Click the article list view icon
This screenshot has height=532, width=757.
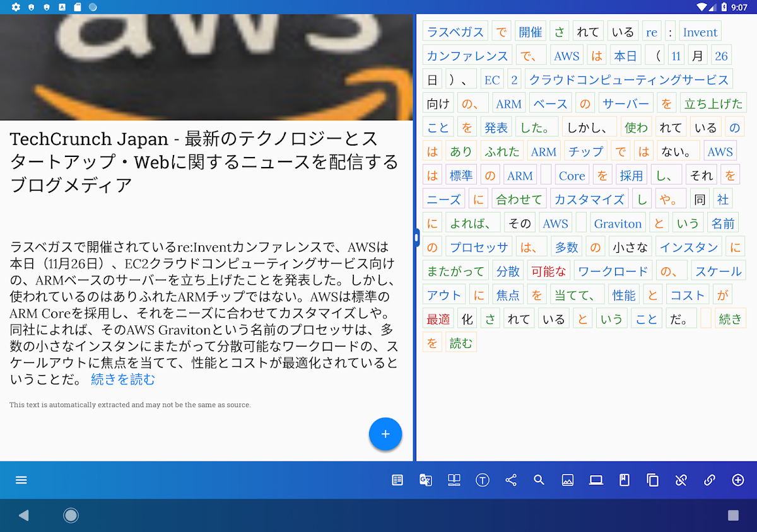click(x=397, y=480)
